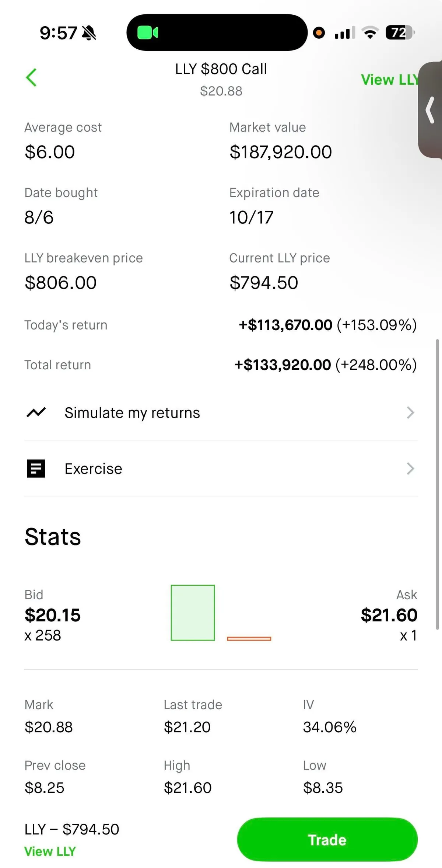Viewport: 442px width, 868px height.
Task: Tap the Exercise document icon
Action: pos(36,468)
